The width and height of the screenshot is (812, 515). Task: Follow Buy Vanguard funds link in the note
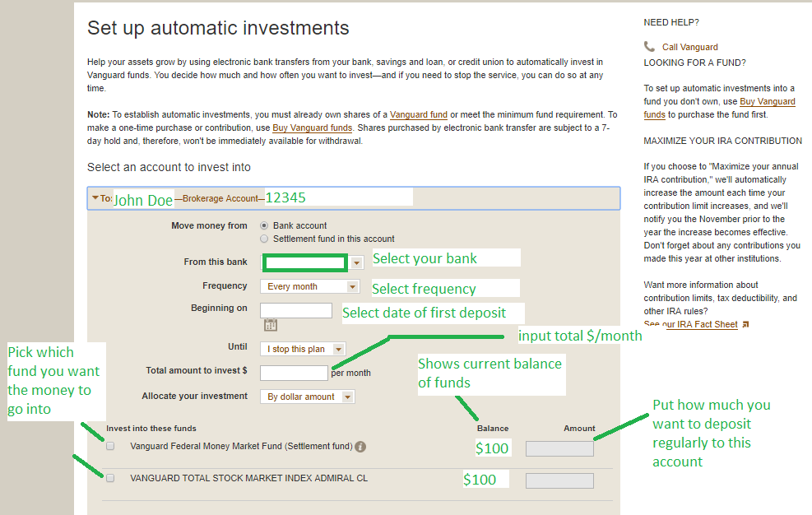click(x=313, y=128)
